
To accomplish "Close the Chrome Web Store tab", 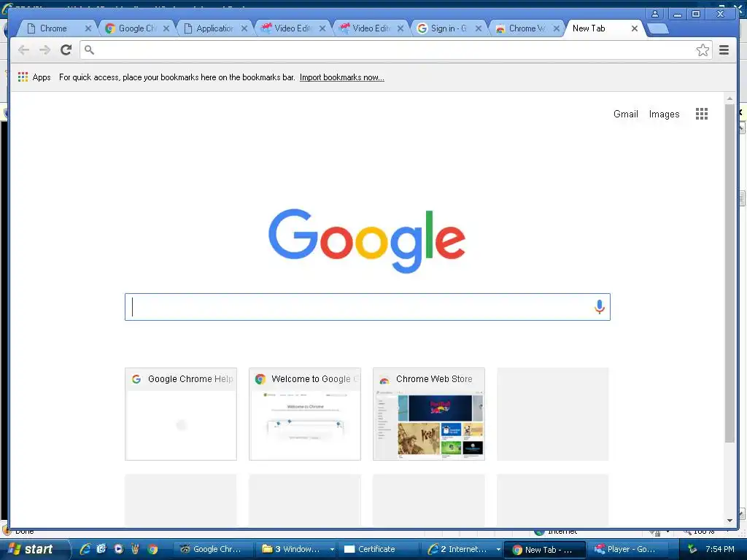I will [x=556, y=28].
